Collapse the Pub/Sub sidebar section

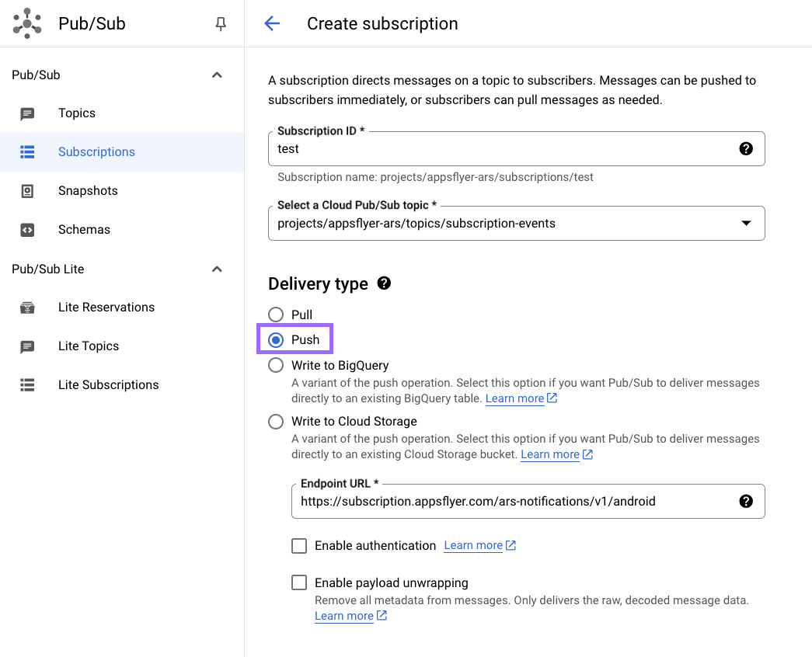[x=218, y=75]
